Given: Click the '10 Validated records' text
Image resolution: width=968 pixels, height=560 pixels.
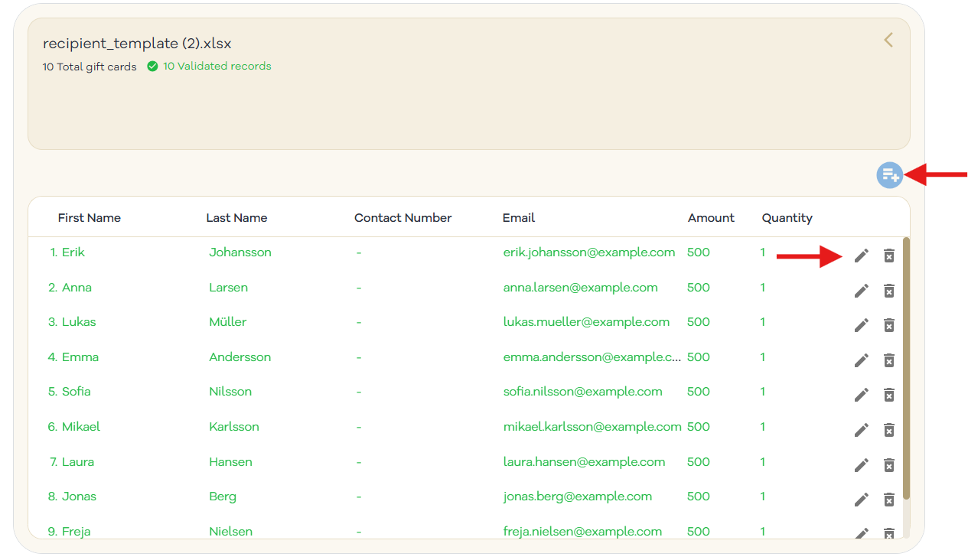Looking at the screenshot, I should click(217, 67).
